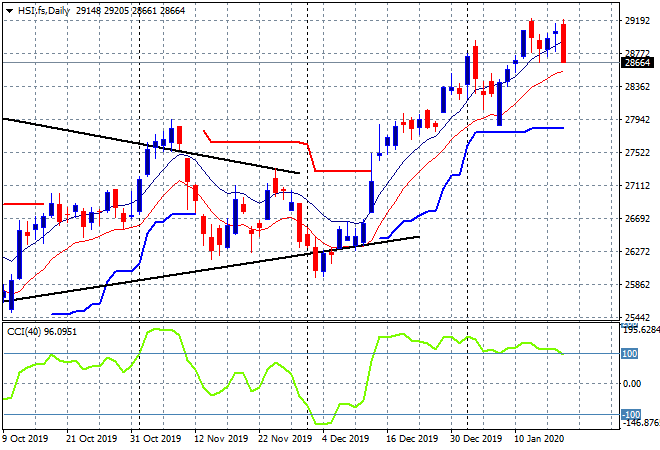Click the last red candlestick on the chart
Screen dimensions: 660x450
pyautogui.click(x=563, y=43)
